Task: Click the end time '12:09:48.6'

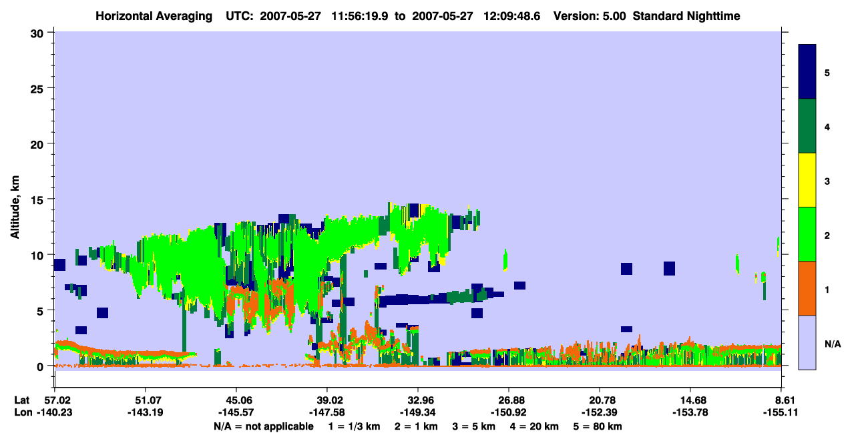Action: pyautogui.click(x=513, y=15)
